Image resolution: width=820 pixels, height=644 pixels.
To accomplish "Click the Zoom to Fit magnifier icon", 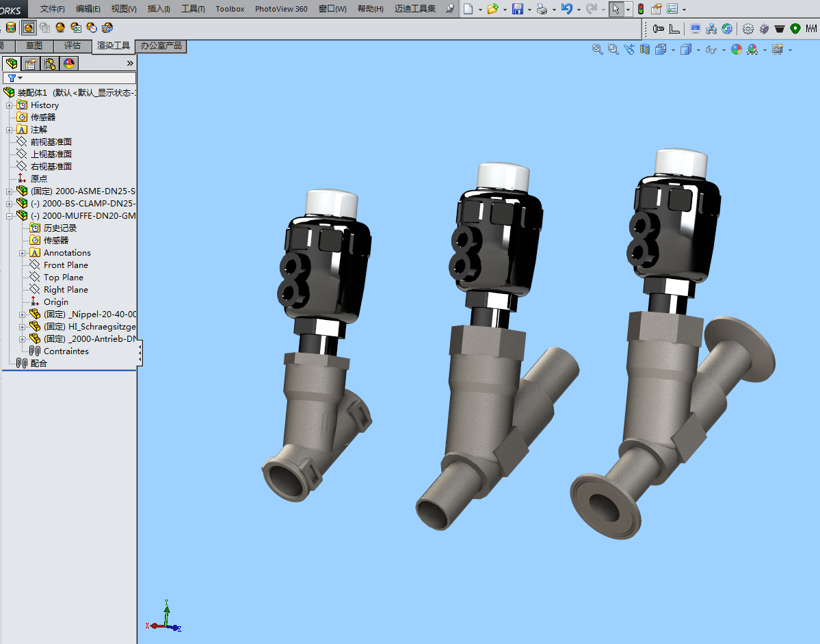I will [x=598, y=49].
